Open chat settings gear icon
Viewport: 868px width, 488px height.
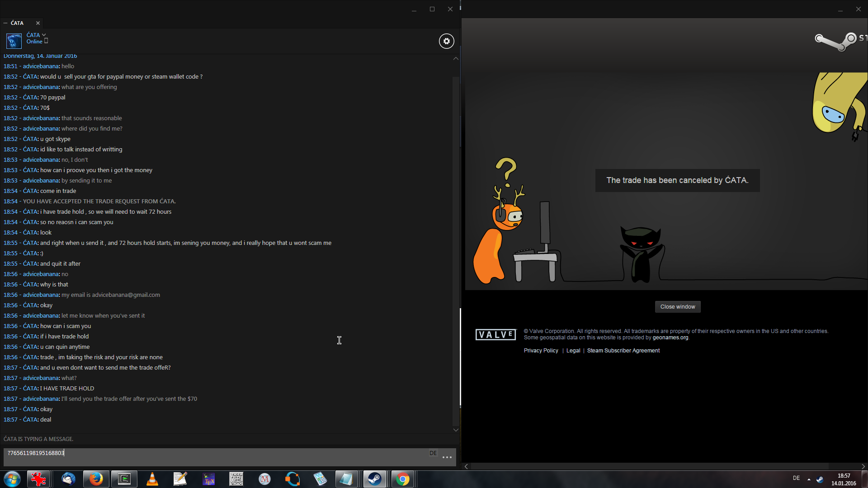pos(446,41)
